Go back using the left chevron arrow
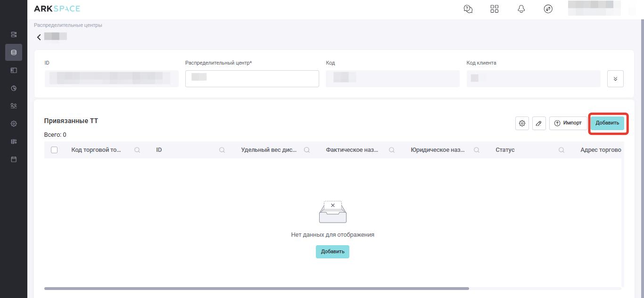The image size is (644, 298). (x=39, y=37)
